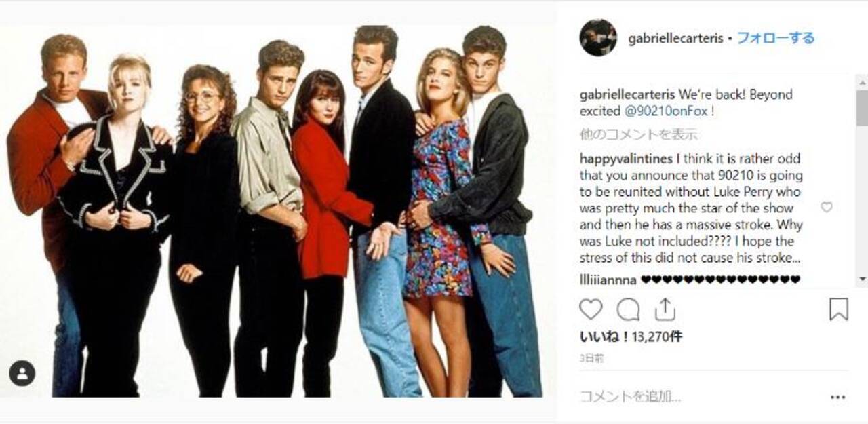Click the comments scrollbar thumb
This screenshot has width=868, height=424.
click(862, 107)
